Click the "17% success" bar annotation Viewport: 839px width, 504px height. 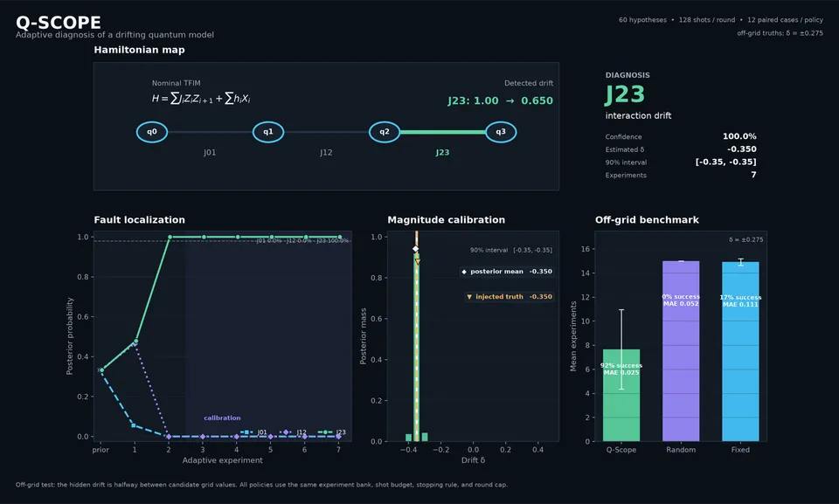pyautogui.click(x=740, y=298)
